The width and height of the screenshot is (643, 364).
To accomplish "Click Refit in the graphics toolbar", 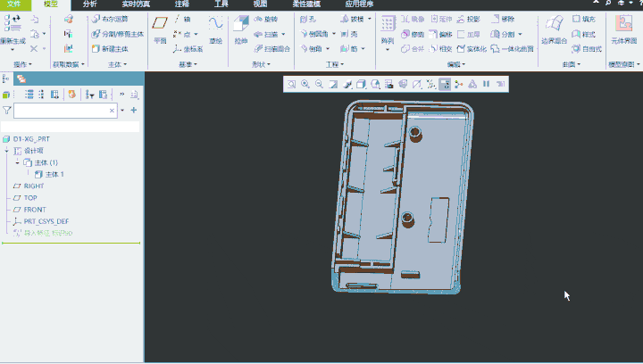I will pyautogui.click(x=291, y=84).
